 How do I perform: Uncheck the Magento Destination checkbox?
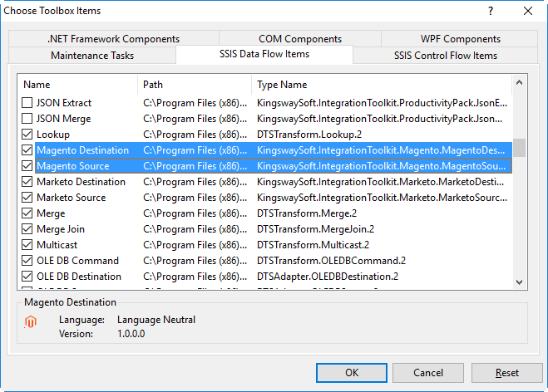[27, 150]
